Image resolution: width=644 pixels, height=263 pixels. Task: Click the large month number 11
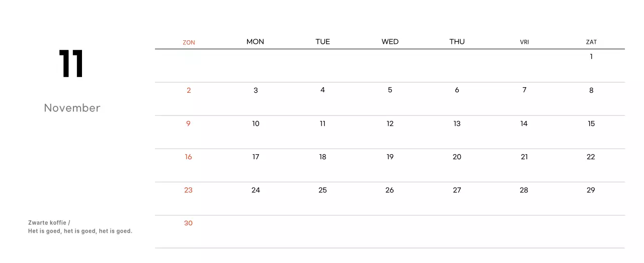(x=71, y=64)
